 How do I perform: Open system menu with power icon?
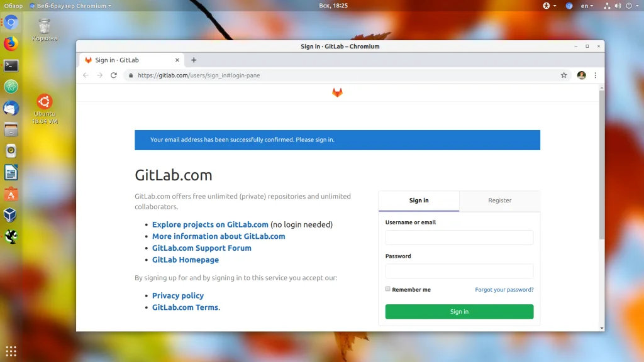[631, 6]
